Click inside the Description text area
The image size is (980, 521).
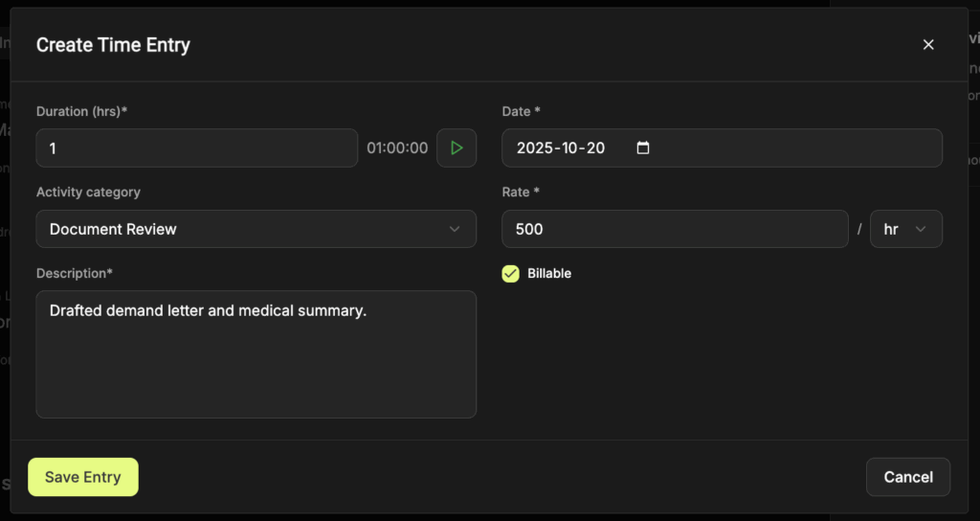(x=256, y=364)
